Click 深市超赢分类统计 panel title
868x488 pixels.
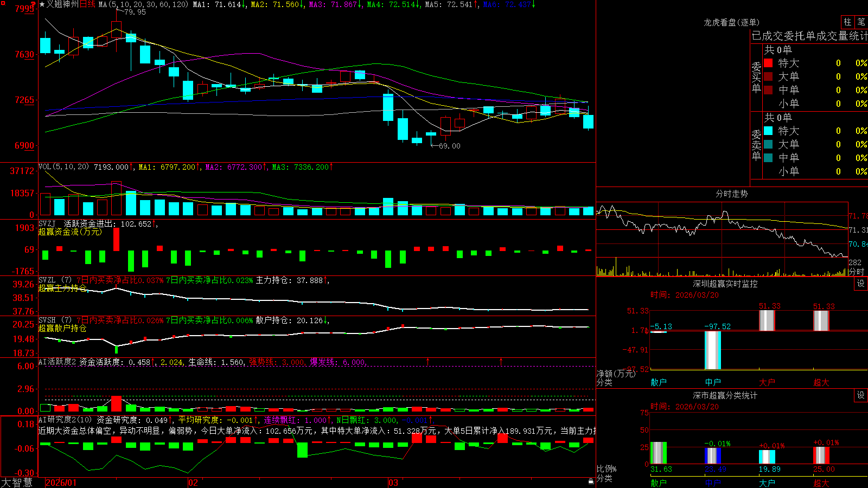(725, 395)
